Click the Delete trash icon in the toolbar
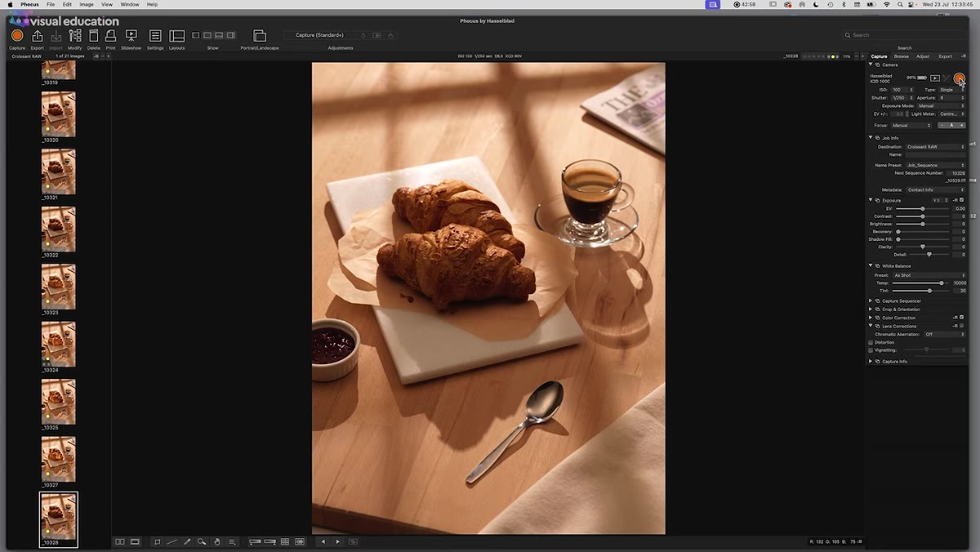 tap(94, 36)
